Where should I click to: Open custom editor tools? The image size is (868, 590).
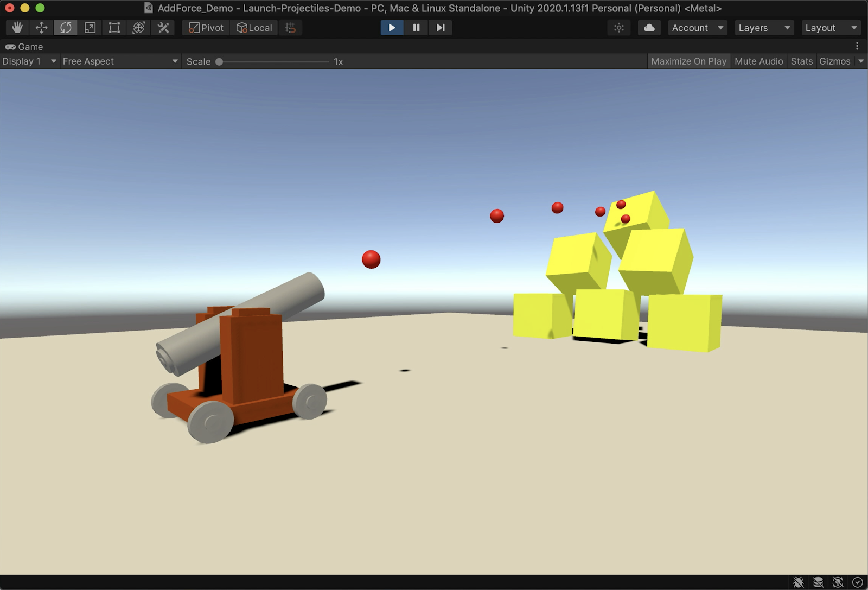(x=163, y=28)
